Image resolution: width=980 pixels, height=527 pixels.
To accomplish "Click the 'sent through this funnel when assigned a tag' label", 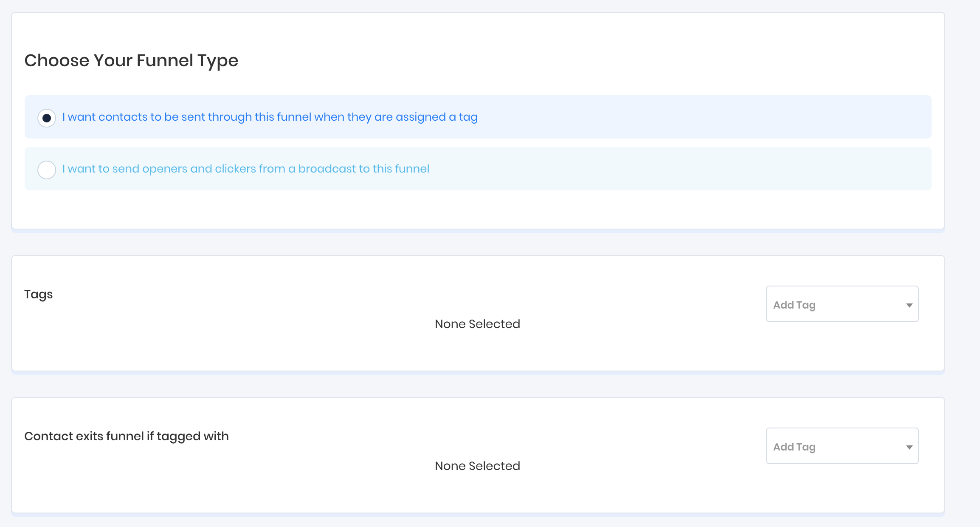I will pyautogui.click(x=270, y=117).
